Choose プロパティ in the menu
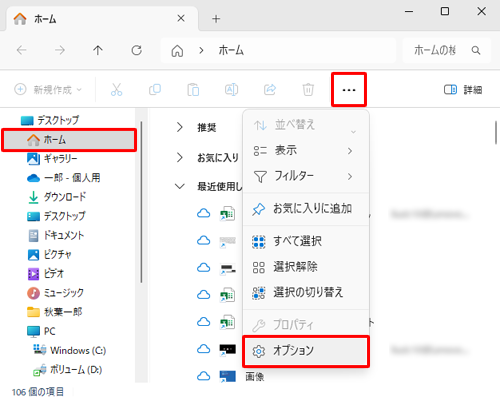Screen dimensions: 500x401 tap(306, 324)
